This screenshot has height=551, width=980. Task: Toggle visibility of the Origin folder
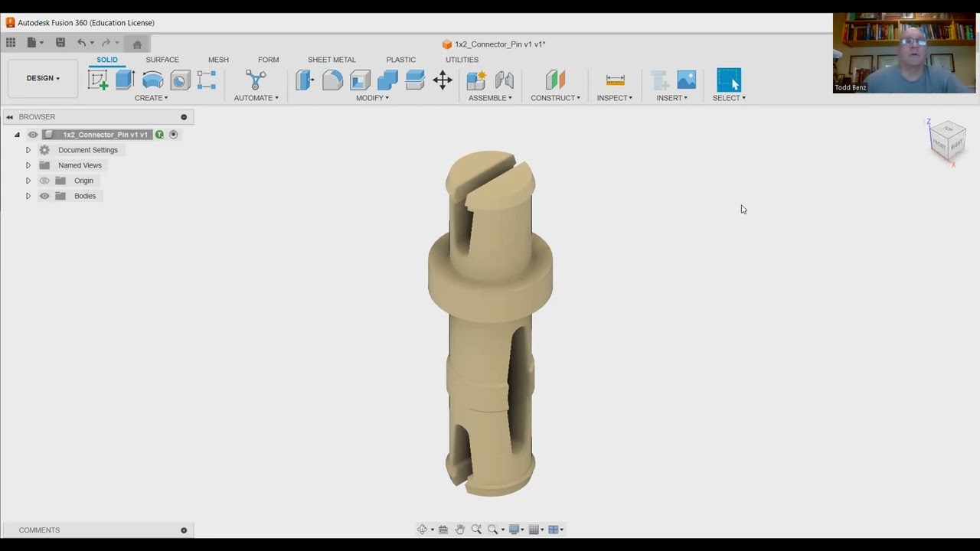pos(44,181)
